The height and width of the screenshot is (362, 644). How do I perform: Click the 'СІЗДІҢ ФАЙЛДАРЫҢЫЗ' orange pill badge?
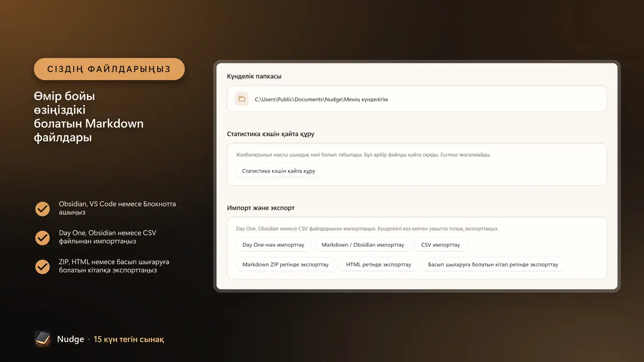click(x=109, y=69)
